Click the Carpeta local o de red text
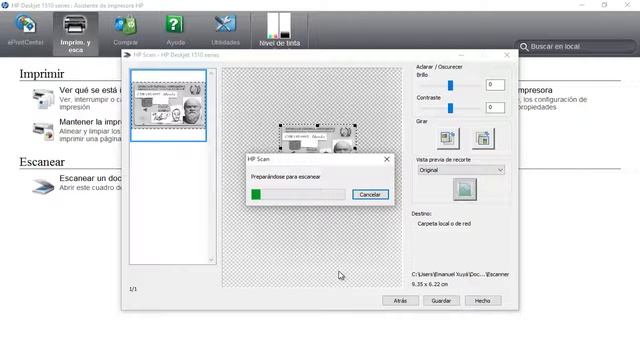The image size is (640, 360). click(444, 224)
